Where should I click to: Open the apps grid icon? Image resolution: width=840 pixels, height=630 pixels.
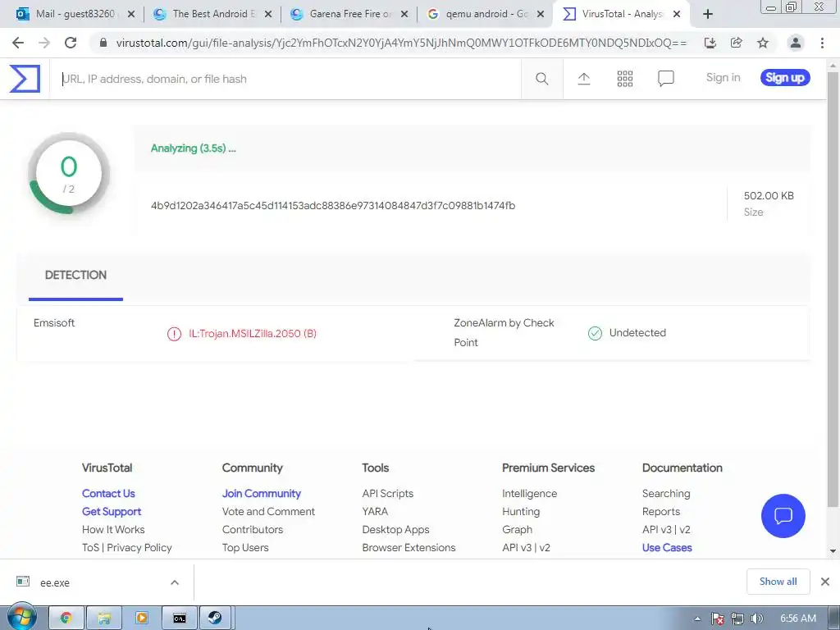[x=624, y=79]
